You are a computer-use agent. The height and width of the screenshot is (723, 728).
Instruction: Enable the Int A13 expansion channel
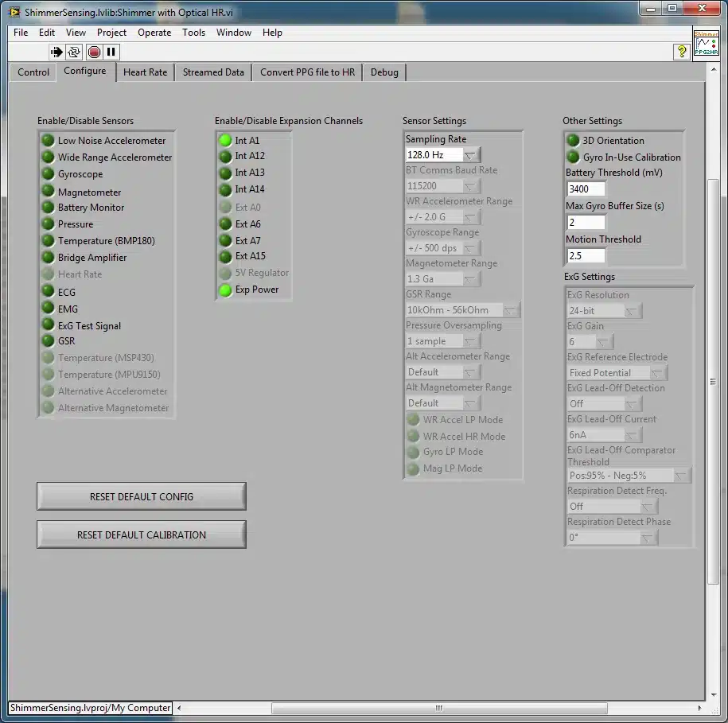click(x=225, y=173)
